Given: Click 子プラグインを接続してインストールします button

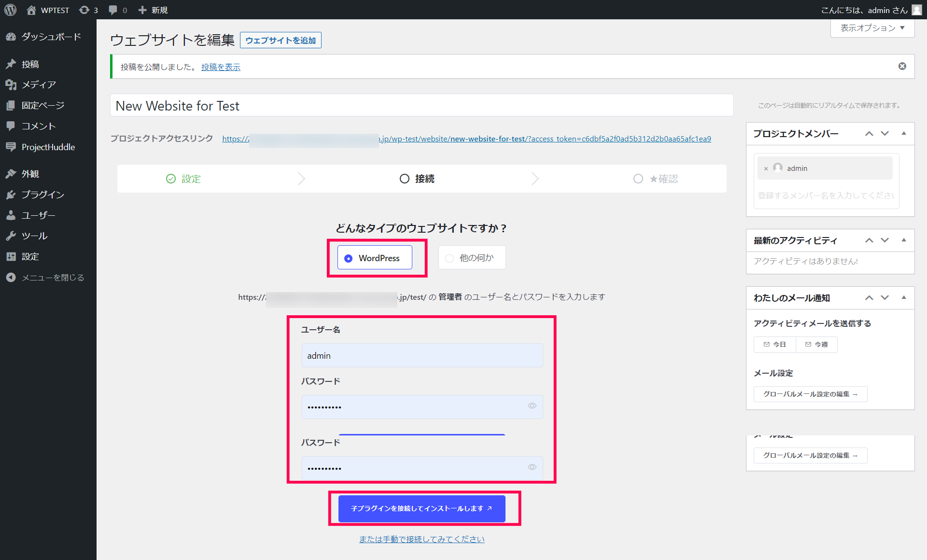Looking at the screenshot, I should point(422,508).
